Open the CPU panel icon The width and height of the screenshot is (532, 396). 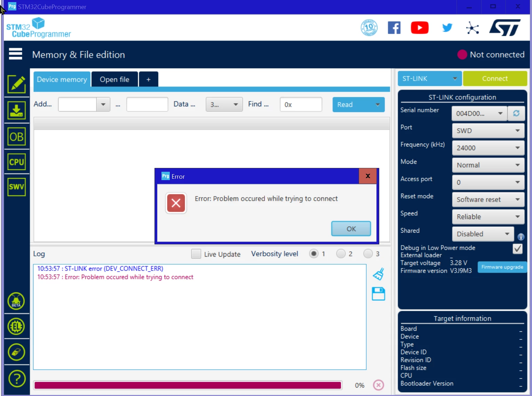[17, 162]
